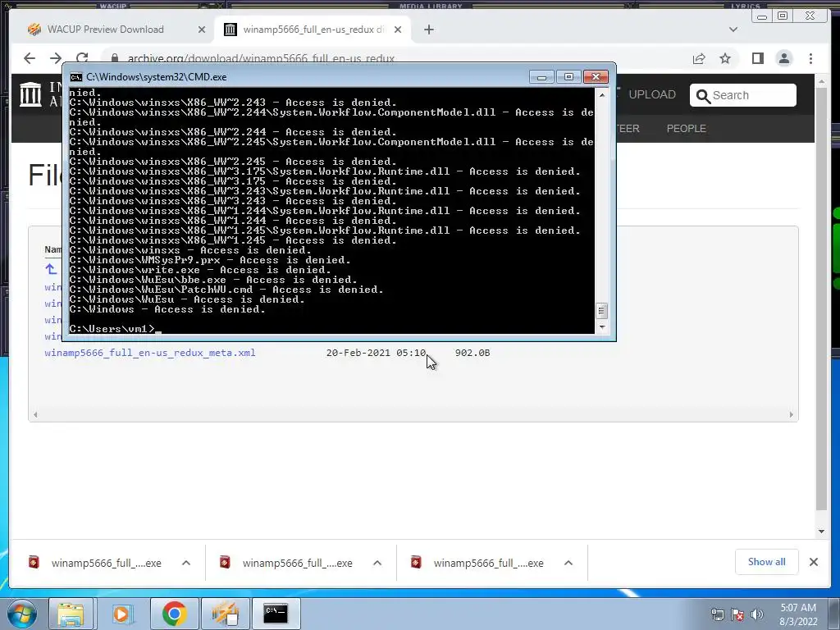
Task: Expand options for first winamp download
Action: coord(186,563)
